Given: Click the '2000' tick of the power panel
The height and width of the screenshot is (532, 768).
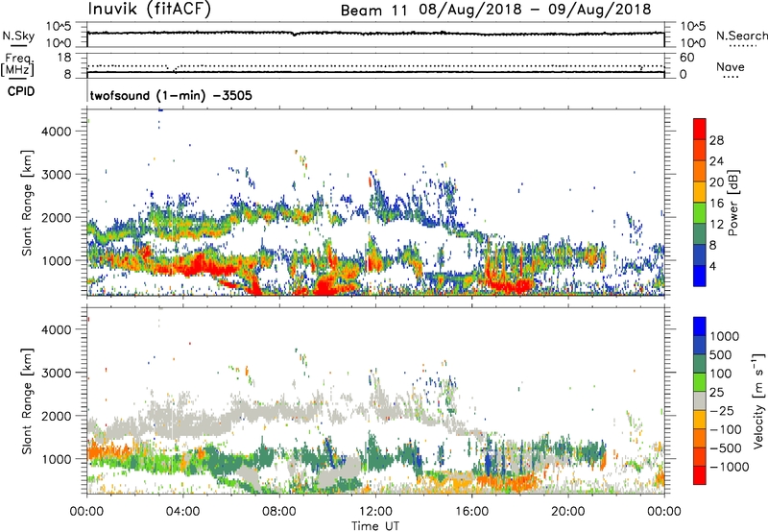Looking at the screenshot, I should click(56, 217).
